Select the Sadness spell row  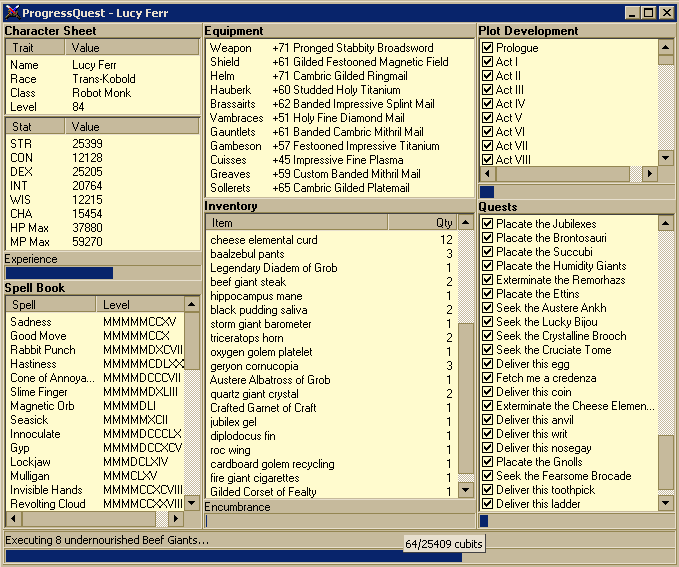[x=95, y=322]
